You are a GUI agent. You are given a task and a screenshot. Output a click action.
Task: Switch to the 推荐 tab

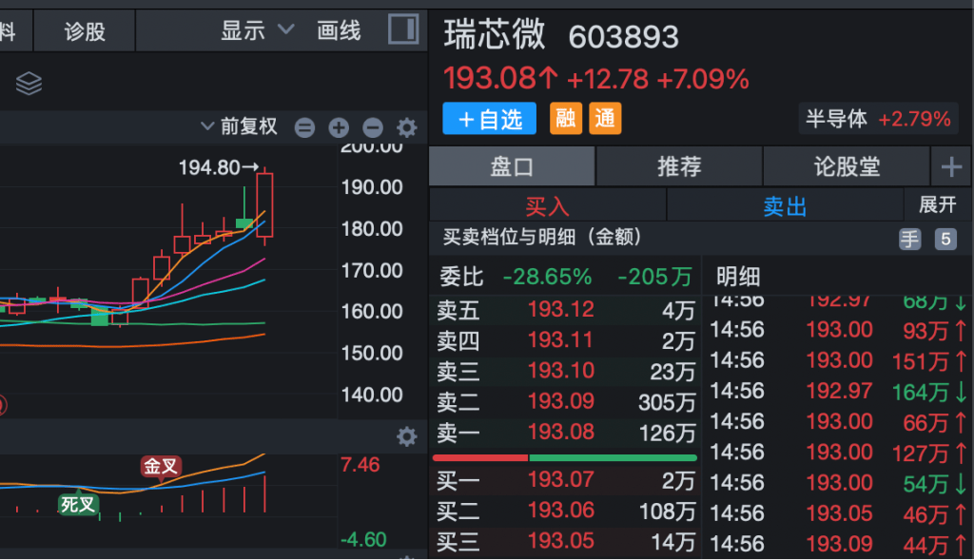coord(679,166)
